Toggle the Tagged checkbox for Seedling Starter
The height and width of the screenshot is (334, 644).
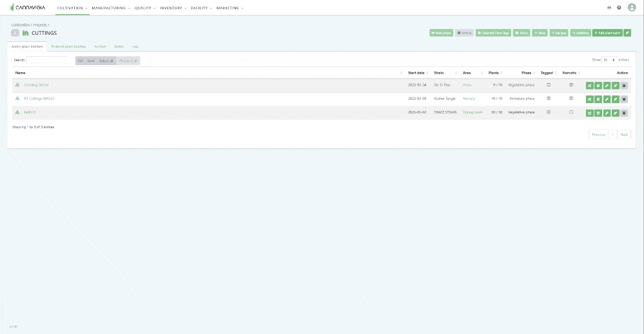[x=549, y=84]
